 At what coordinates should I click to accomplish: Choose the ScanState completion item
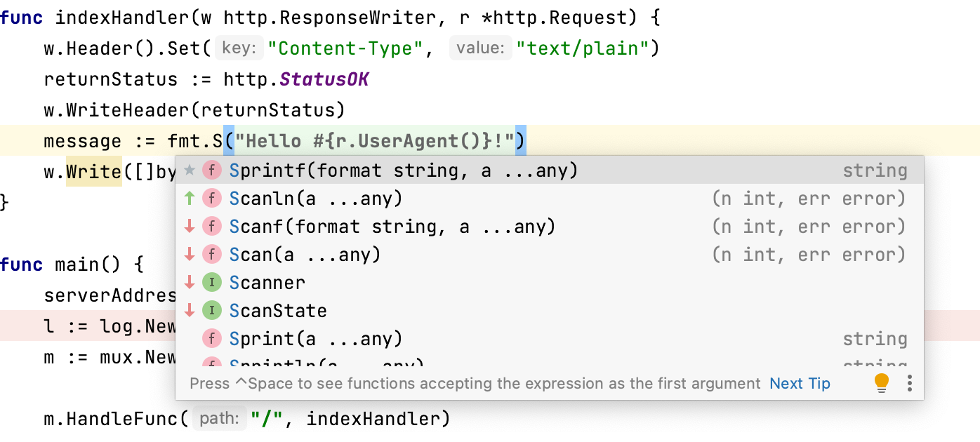[x=278, y=311]
